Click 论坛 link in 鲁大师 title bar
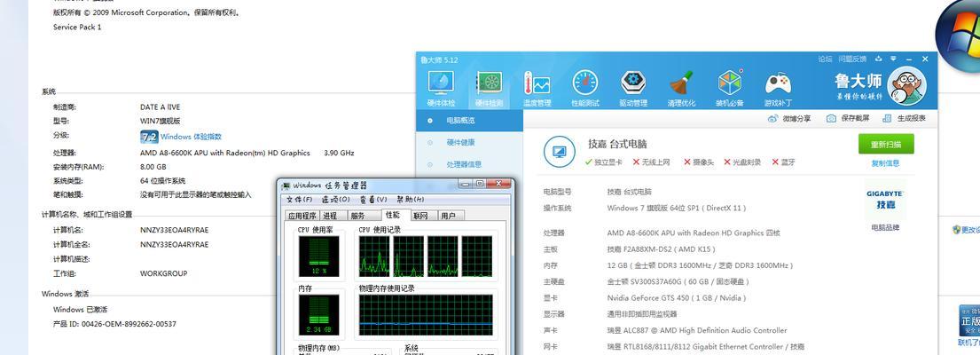Screen dimensions: 980x355 [825, 59]
